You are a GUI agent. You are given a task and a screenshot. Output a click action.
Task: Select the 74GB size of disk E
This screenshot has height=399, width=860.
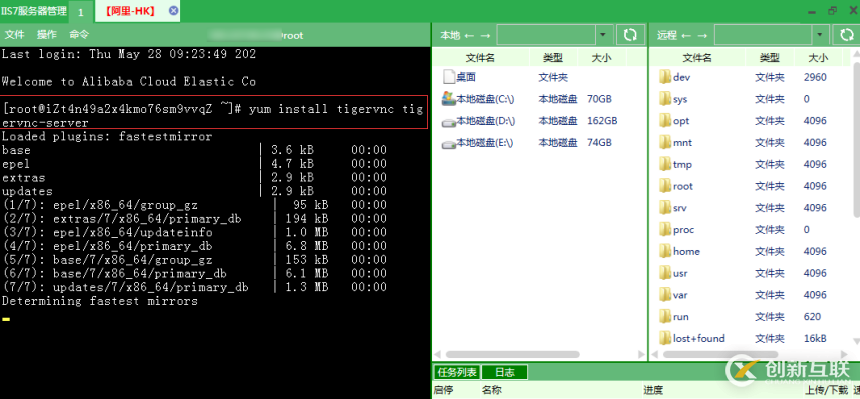pos(599,143)
